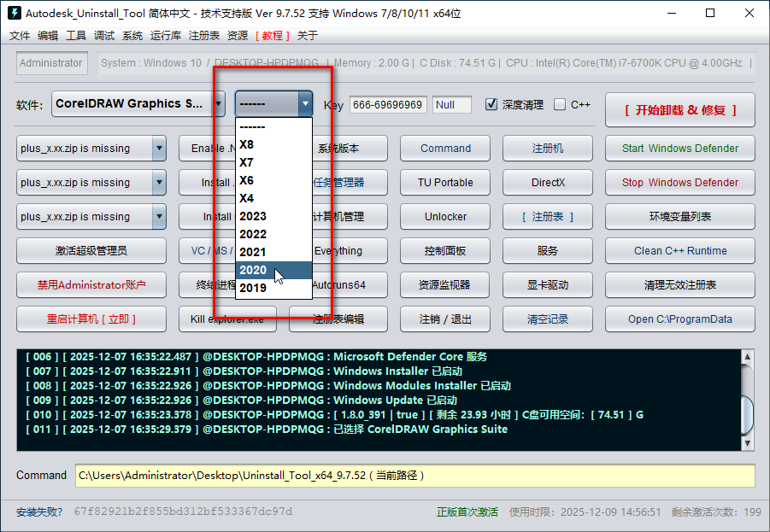Click the Administrator button
Viewport: 770px width, 532px height.
click(51, 63)
